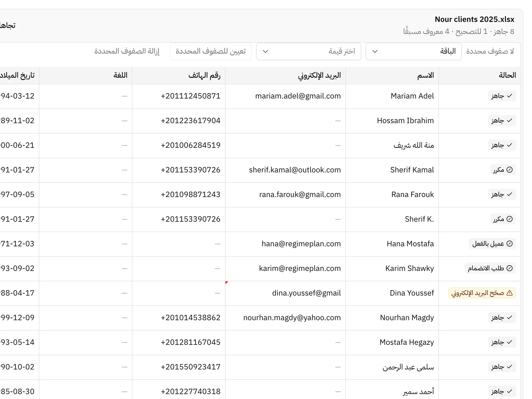The width and height of the screenshot is (532, 399).
Task: Click the اللغة column header
Action: (x=86, y=76)
